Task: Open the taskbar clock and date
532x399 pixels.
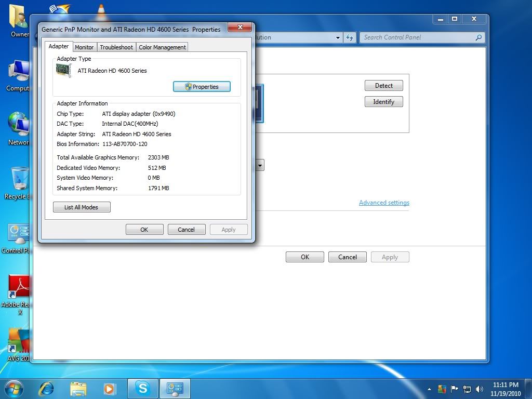Action: 505,389
